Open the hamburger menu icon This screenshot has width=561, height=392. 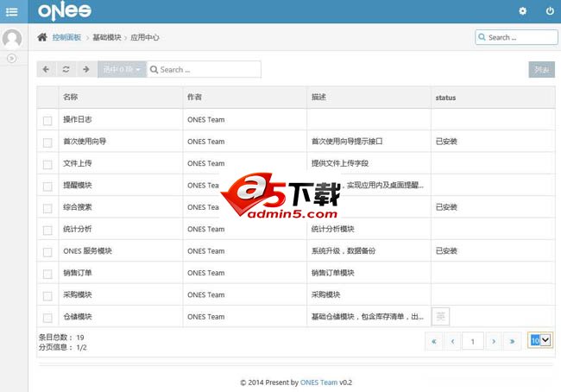(12, 12)
